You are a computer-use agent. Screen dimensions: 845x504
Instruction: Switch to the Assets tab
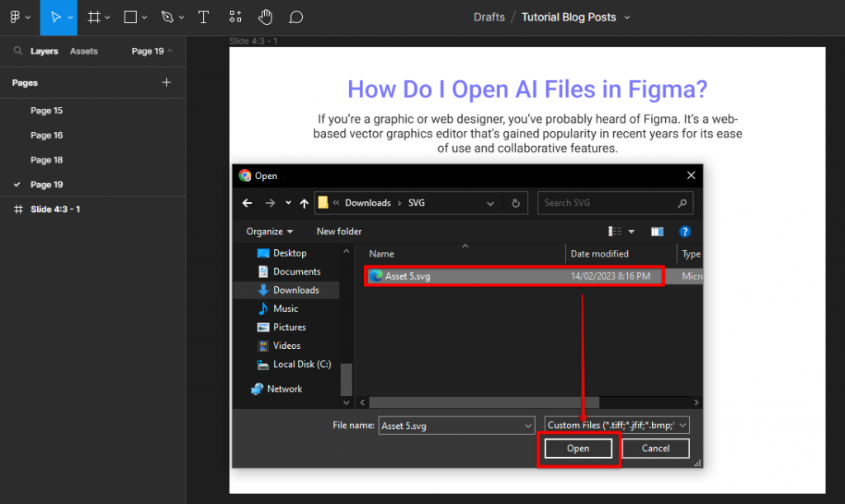83,51
